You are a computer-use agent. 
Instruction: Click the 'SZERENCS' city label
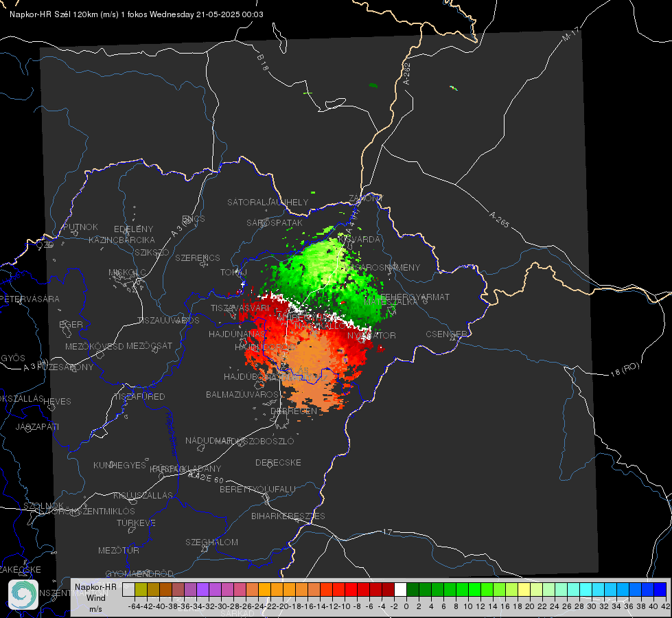pyautogui.click(x=198, y=258)
